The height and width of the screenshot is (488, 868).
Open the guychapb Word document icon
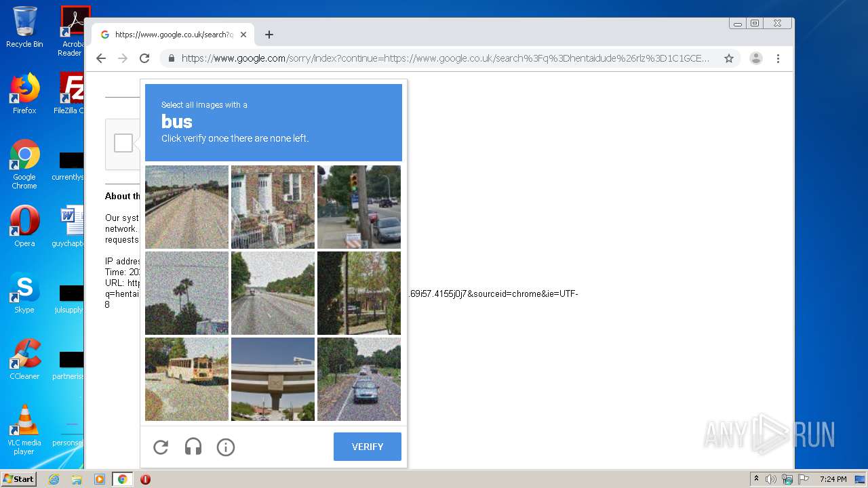pyautogui.click(x=70, y=226)
